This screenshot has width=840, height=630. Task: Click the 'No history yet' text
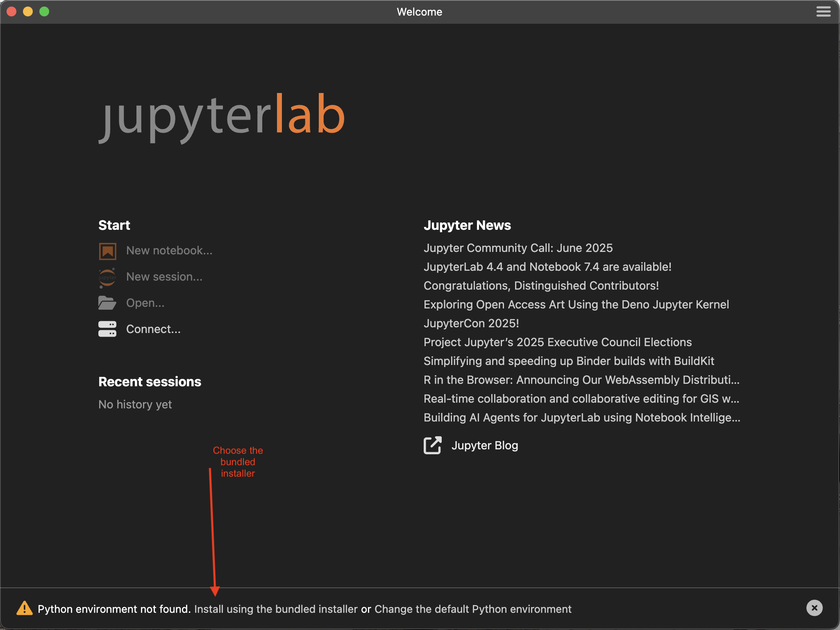[x=135, y=405]
